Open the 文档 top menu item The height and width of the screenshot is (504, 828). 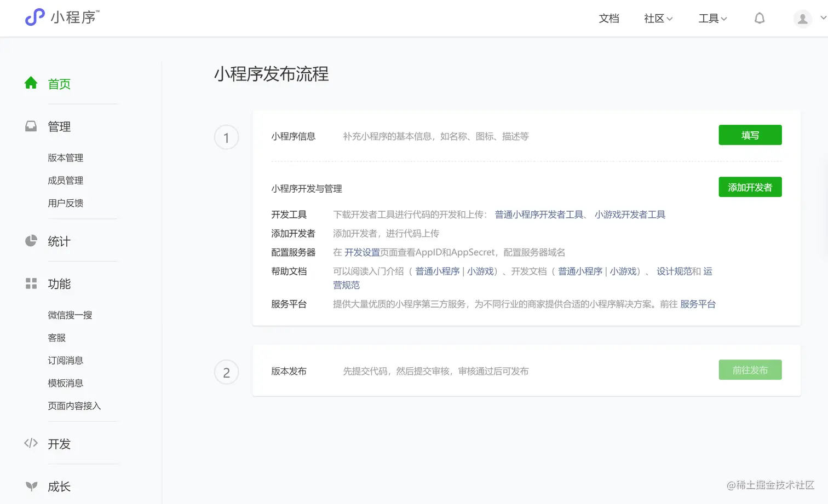609,19
